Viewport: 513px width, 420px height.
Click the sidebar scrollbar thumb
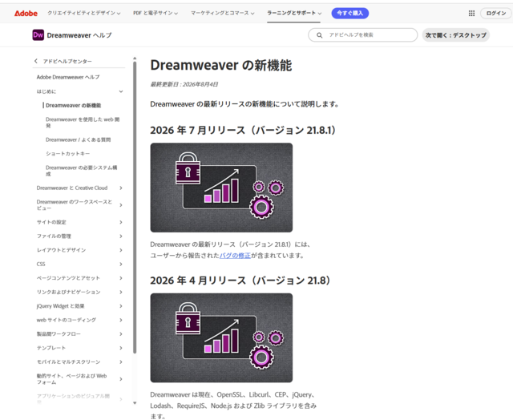pyautogui.click(x=135, y=208)
